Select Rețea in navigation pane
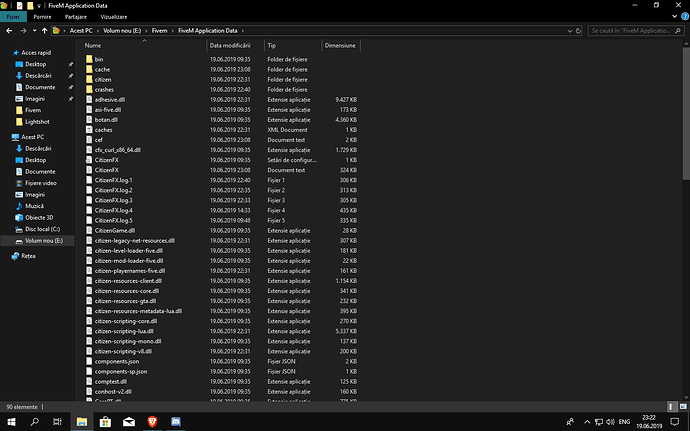Viewport: 690px width, 431px height. click(28, 256)
